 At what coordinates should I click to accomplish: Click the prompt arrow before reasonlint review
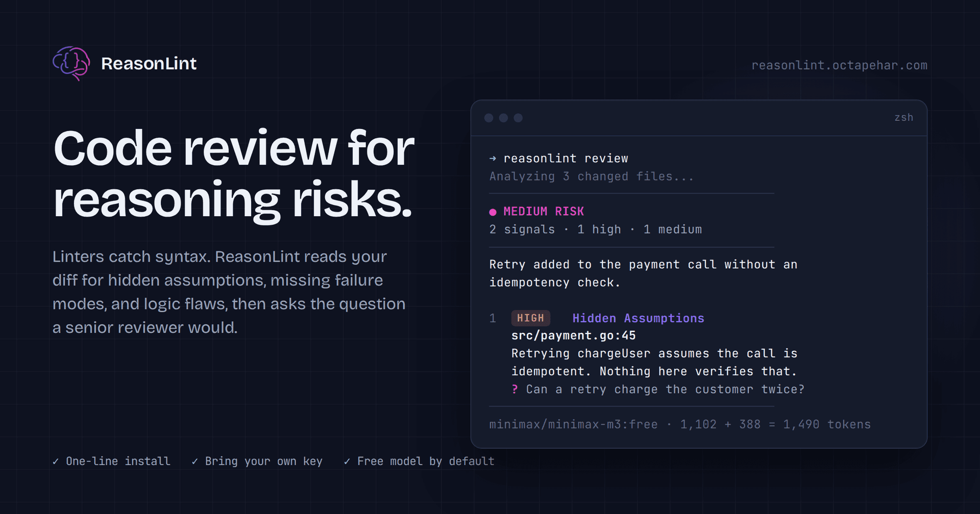point(493,159)
